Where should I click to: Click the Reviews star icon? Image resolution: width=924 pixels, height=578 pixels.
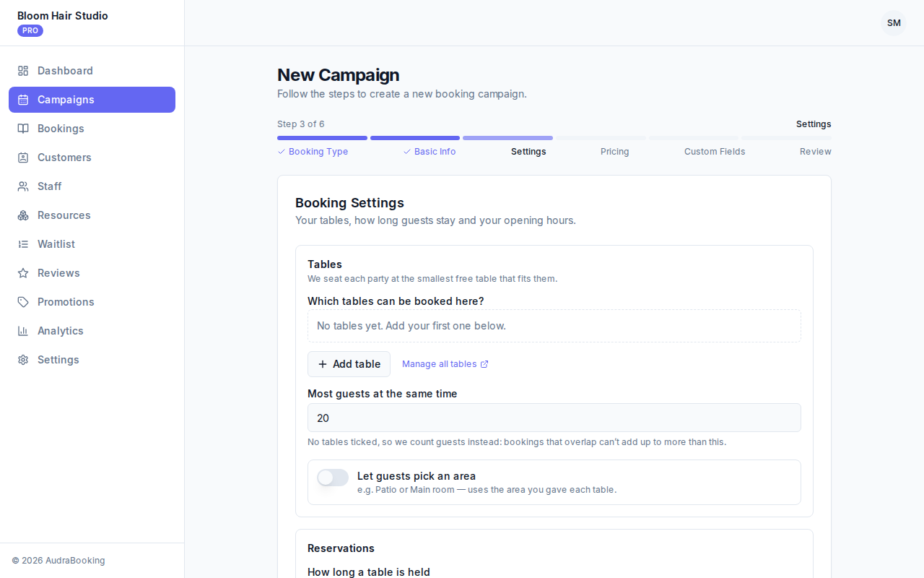(x=23, y=273)
